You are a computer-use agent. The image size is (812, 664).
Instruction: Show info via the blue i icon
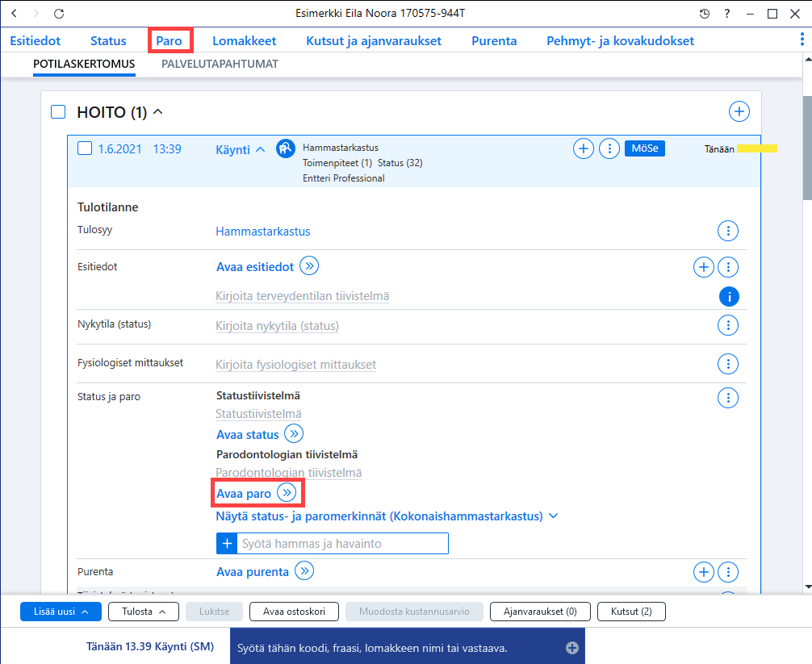pos(729,297)
